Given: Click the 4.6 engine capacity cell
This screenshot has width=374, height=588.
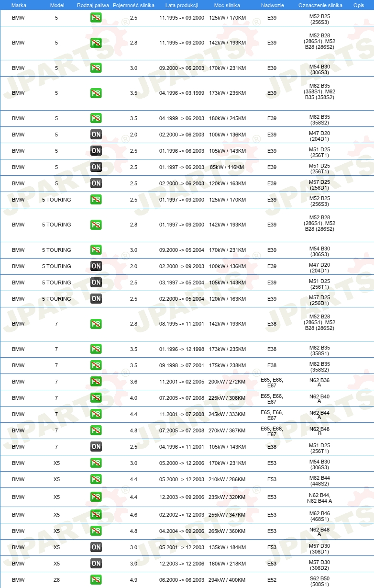Looking at the screenshot, I should pyautogui.click(x=133, y=515).
